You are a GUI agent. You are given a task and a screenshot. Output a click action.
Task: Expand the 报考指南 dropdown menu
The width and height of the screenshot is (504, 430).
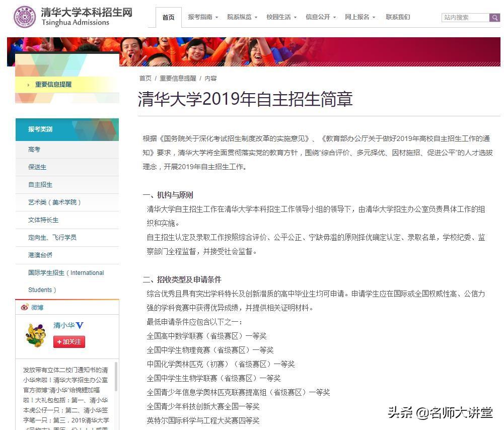pos(203,17)
